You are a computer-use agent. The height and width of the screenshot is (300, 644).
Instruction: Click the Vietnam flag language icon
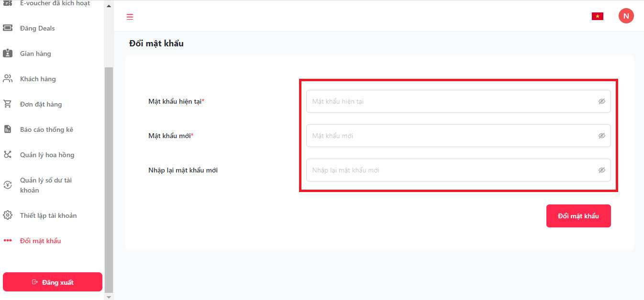(597, 16)
